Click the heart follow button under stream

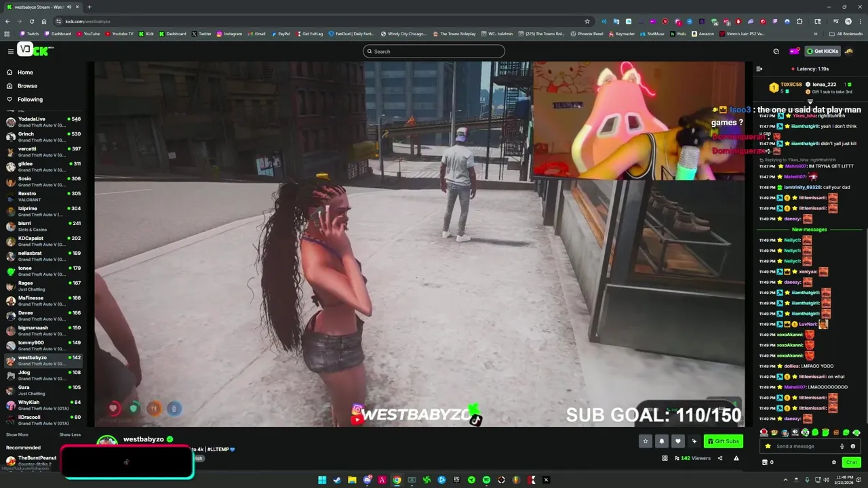coord(677,441)
